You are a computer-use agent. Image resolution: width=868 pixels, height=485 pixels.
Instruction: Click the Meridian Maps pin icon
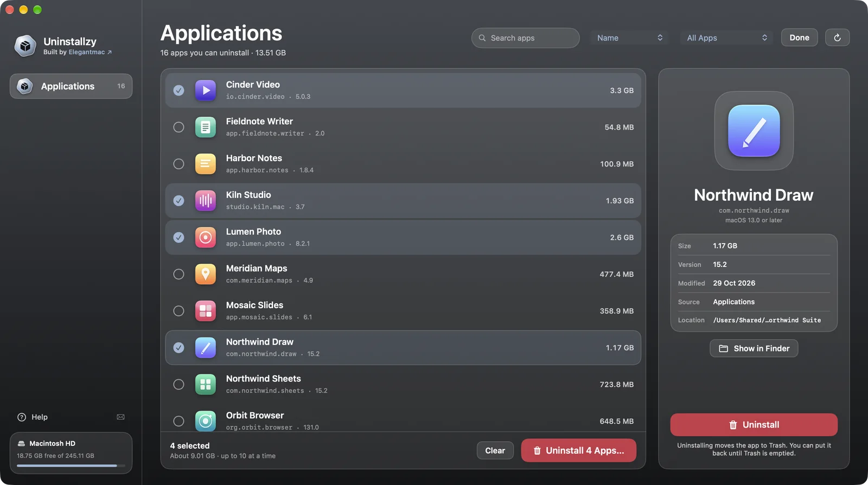[206, 275]
